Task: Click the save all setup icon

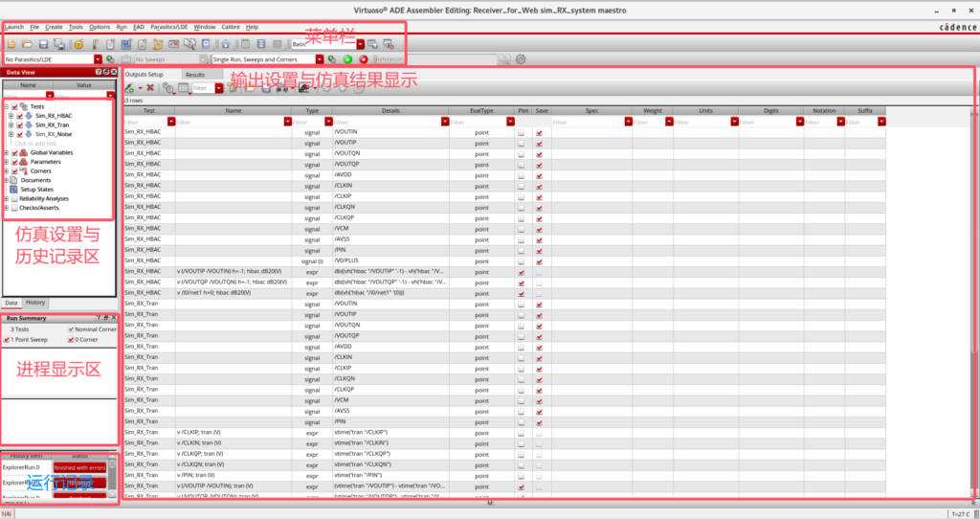Action: pyautogui.click(x=59, y=44)
